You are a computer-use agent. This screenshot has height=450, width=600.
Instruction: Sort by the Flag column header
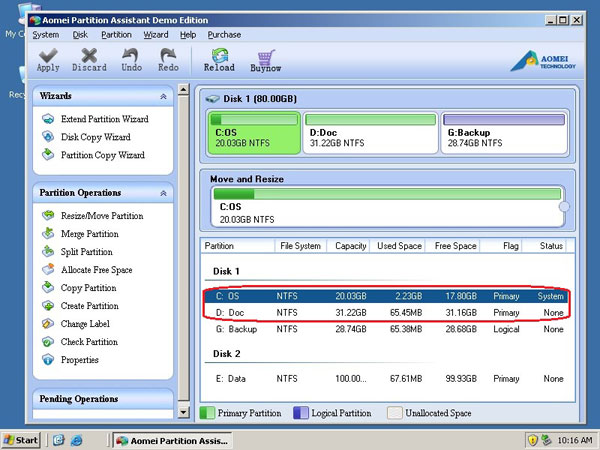(x=501, y=246)
